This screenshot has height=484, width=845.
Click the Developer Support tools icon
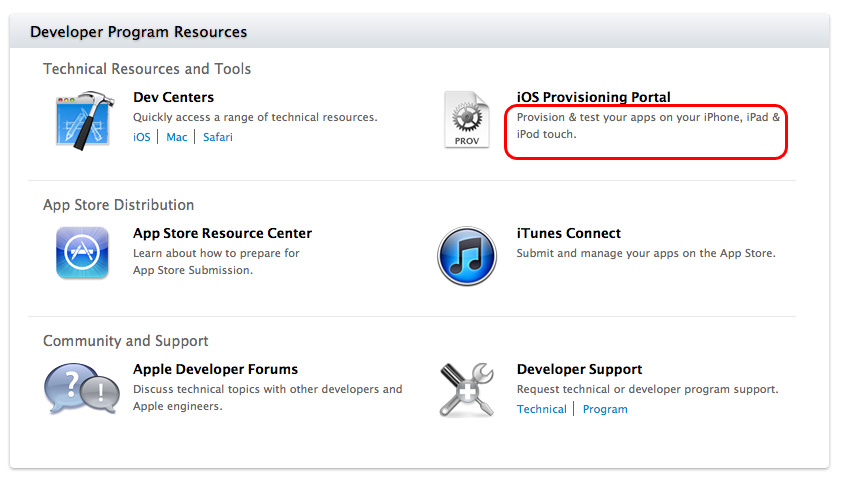[467, 390]
